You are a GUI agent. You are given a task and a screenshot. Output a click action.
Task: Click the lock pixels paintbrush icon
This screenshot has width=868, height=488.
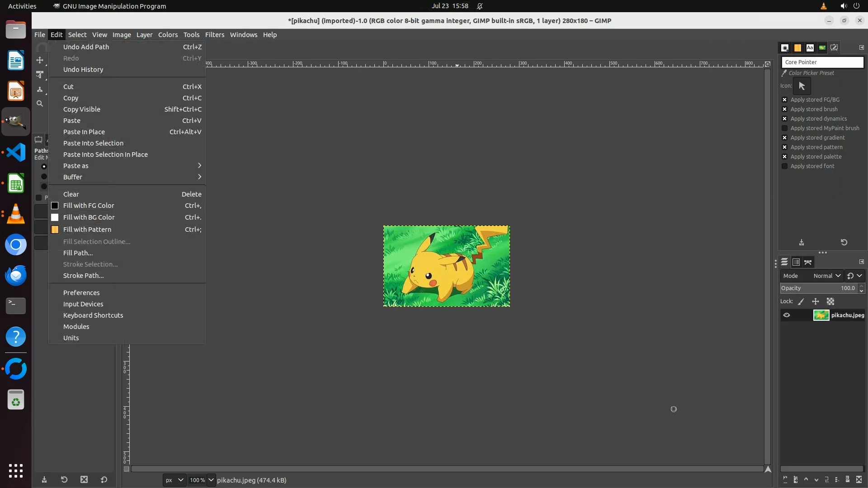click(801, 301)
